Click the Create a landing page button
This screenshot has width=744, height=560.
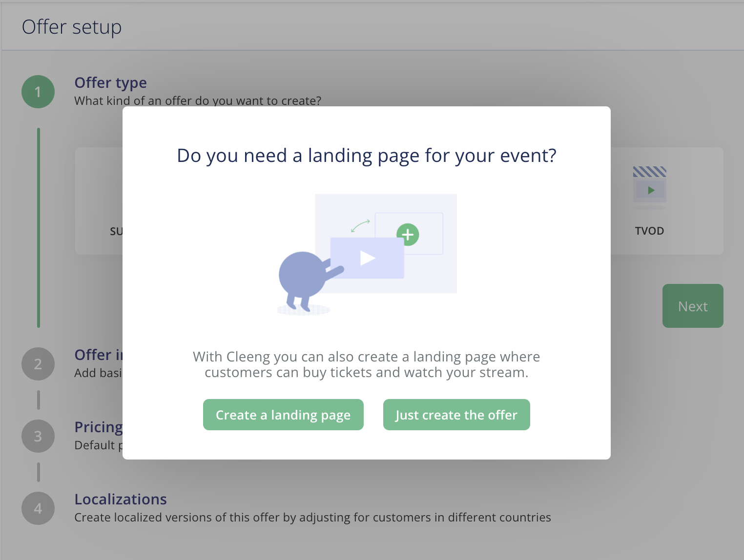[x=283, y=415]
